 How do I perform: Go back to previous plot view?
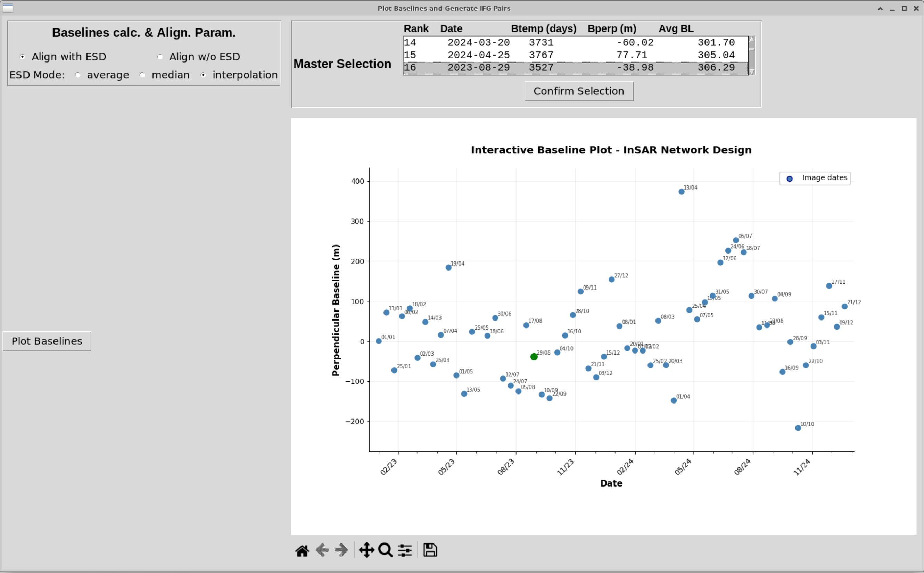click(322, 550)
